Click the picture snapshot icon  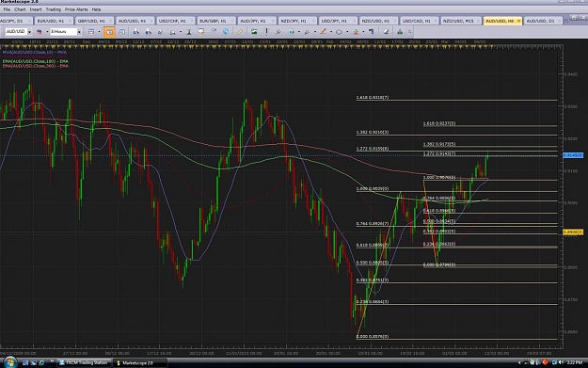click(x=254, y=31)
